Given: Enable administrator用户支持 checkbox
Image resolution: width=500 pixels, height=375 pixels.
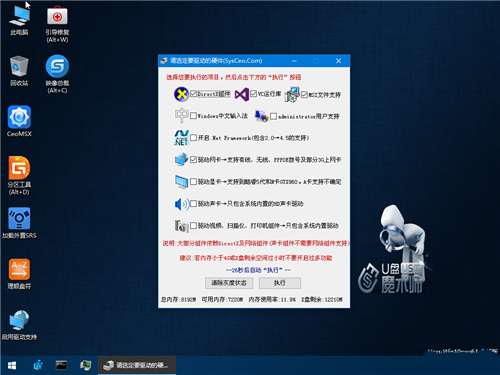Looking at the screenshot, I should [274, 116].
